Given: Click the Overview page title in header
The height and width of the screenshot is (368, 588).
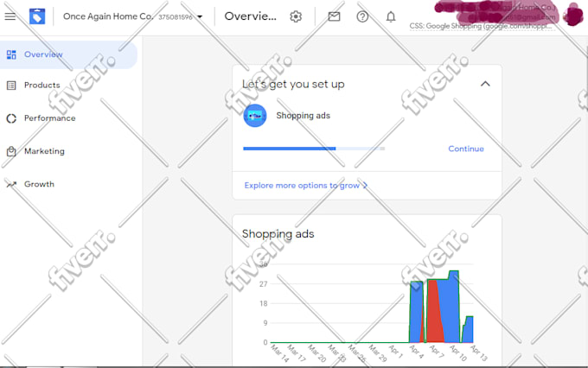Looking at the screenshot, I should [250, 16].
